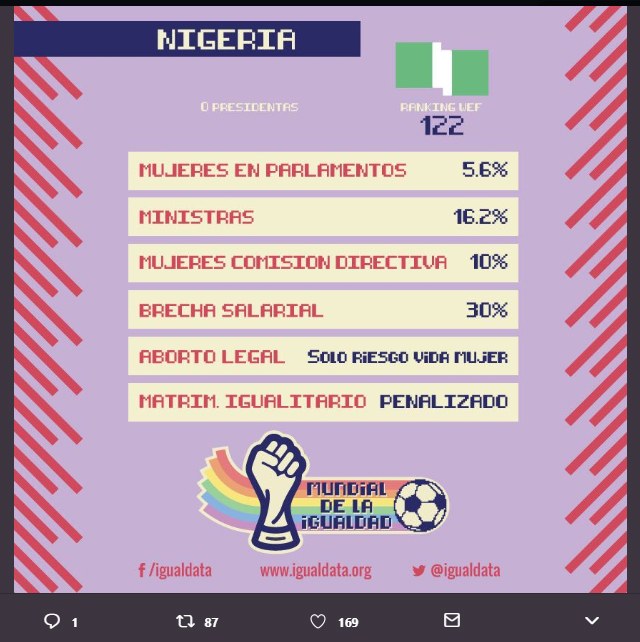This screenshot has height=642, width=640.
Task: Click the Ranking WEF number 122
Action: pyautogui.click(x=441, y=126)
